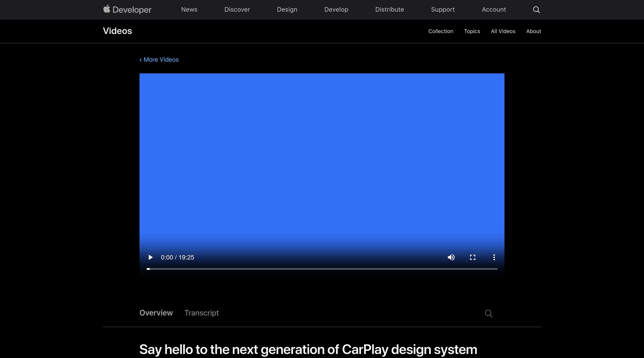Switch to the Transcript tab
The height and width of the screenshot is (358, 644).
(x=201, y=313)
